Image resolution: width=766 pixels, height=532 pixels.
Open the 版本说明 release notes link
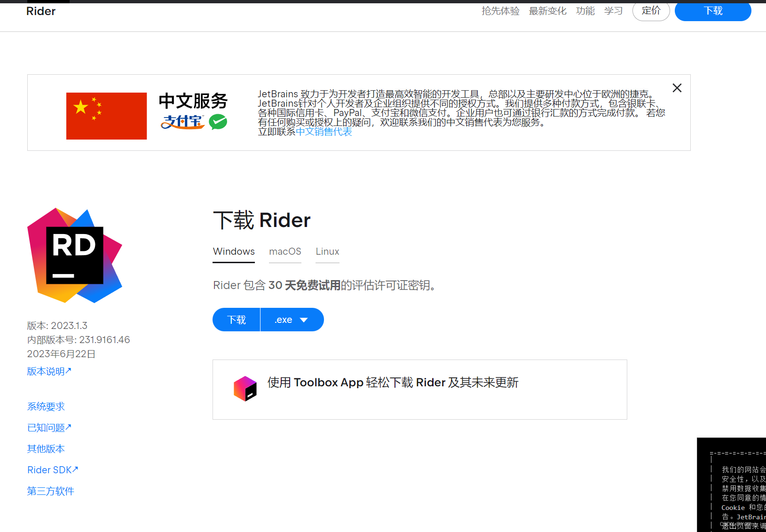(49, 371)
